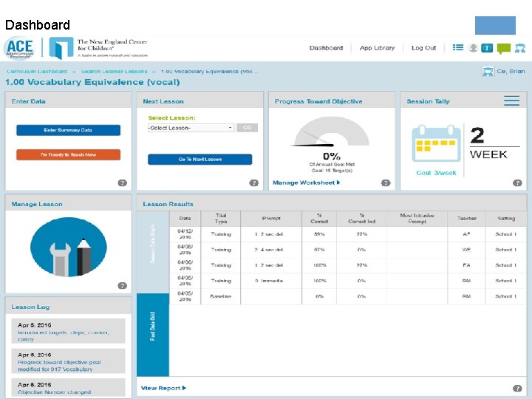Click the Setting column header
Viewport: 532px width, 399px height.
pyautogui.click(x=506, y=219)
